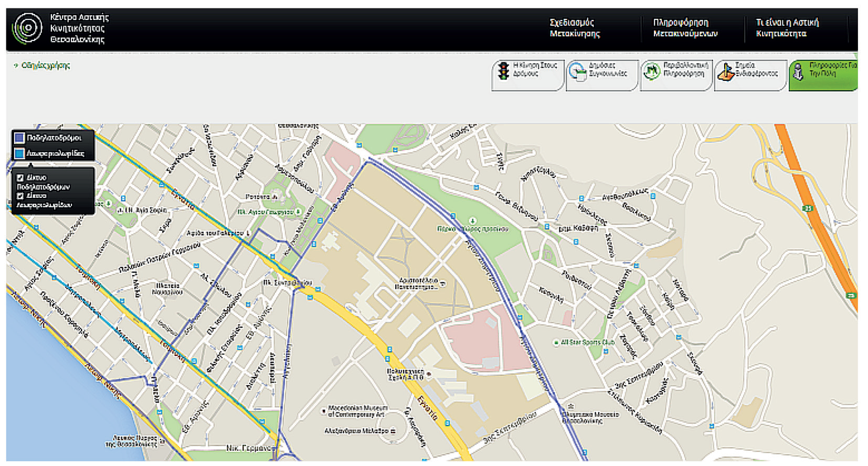Screen dimensions: 868x466
Task: Click the All Star Sports Club marker
Action: (556, 343)
